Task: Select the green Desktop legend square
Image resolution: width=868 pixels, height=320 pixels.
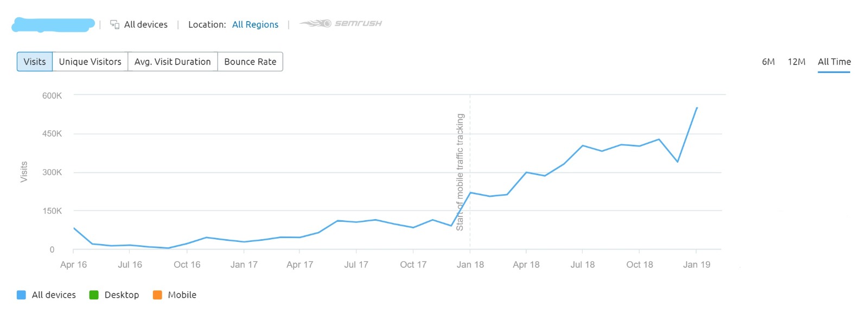Action: [x=94, y=295]
